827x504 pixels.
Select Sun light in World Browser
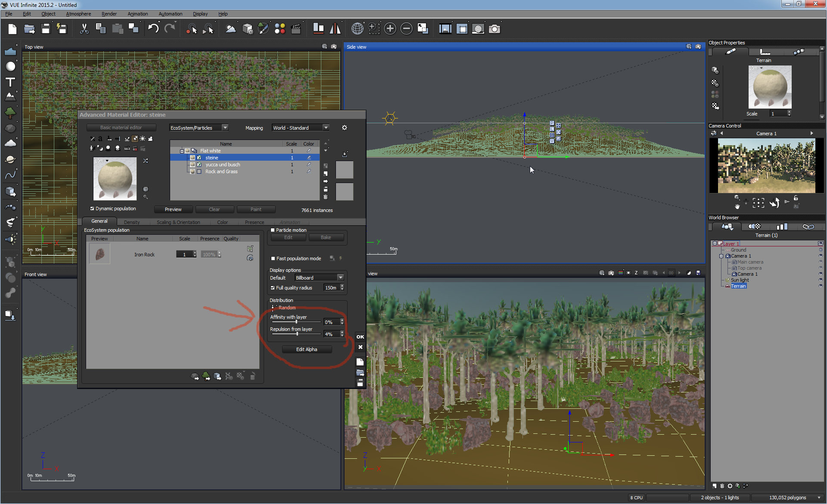point(740,280)
